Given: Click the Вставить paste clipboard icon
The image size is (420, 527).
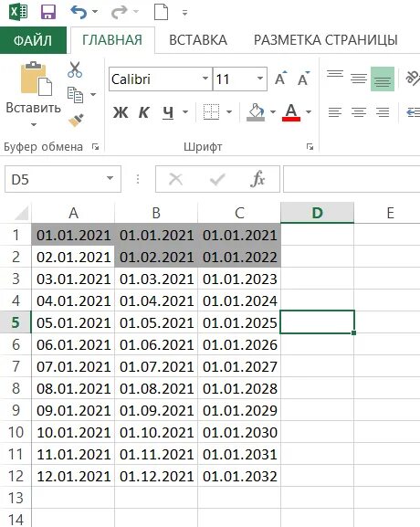Looking at the screenshot, I should [36, 78].
